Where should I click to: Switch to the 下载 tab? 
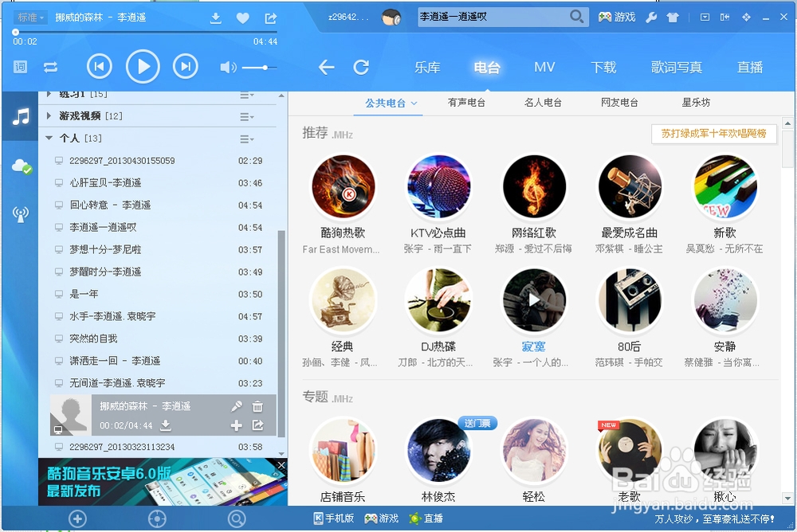(603, 67)
